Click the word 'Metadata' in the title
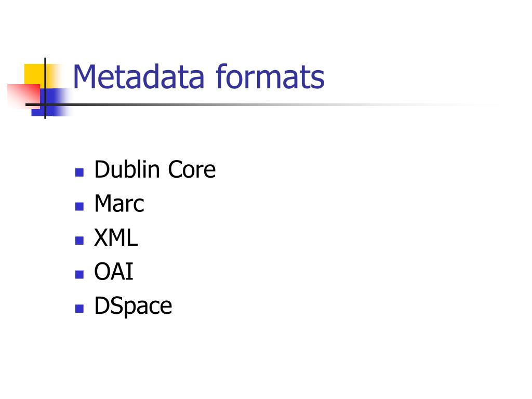The image size is (532, 399). coord(139,77)
